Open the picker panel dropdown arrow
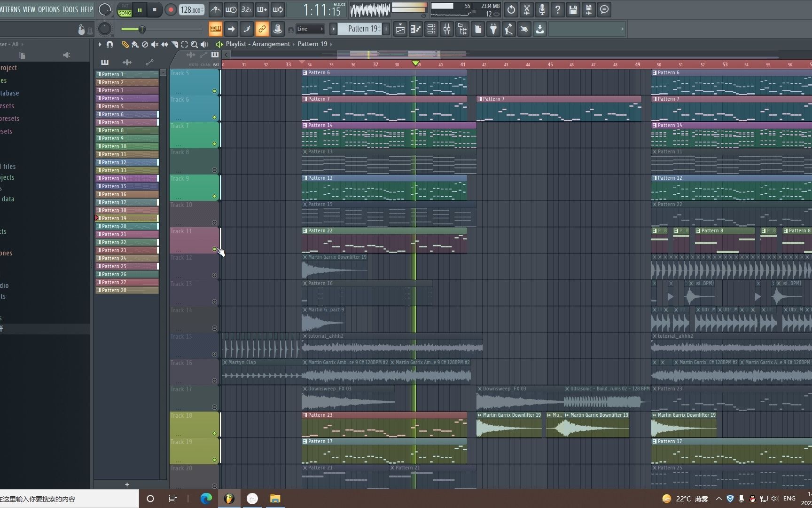812x508 pixels. [163, 72]
